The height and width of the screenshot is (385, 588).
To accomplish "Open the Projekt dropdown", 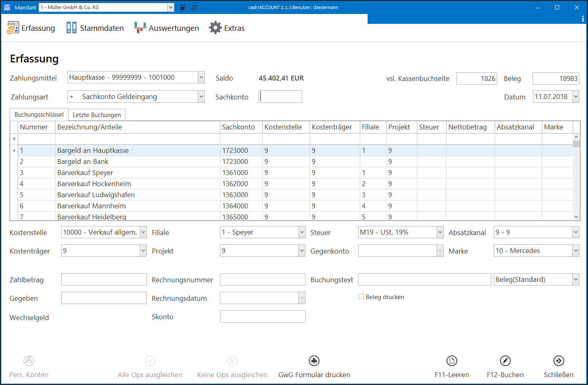I will [302, 251].
